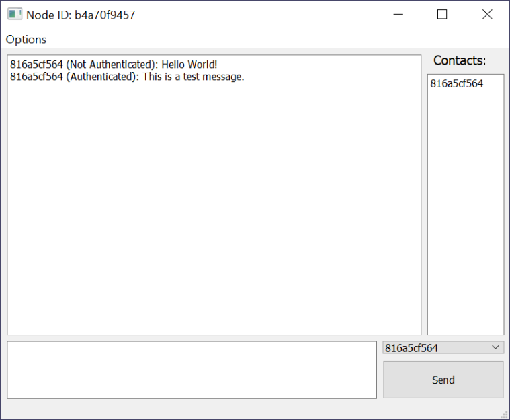Click the window resize grip in the corner
Image resolution: width=510 pixels, height=420 pixels.
coord(504,414)
